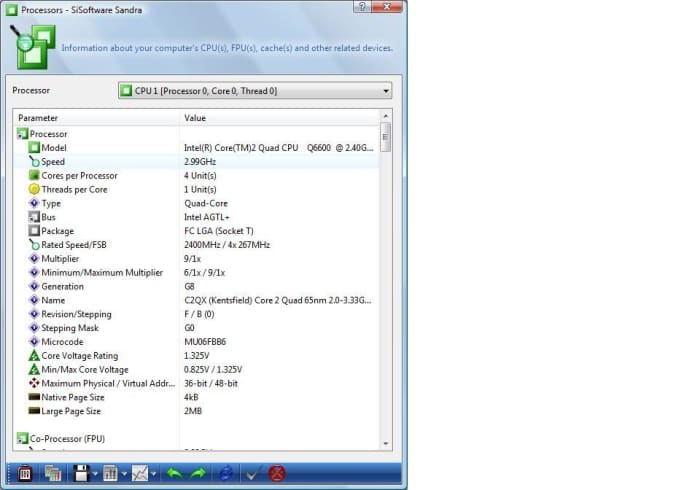Click the Min/Max Core Voltage icon
Viewport: 700px width, 490px height.
(34, 370)
